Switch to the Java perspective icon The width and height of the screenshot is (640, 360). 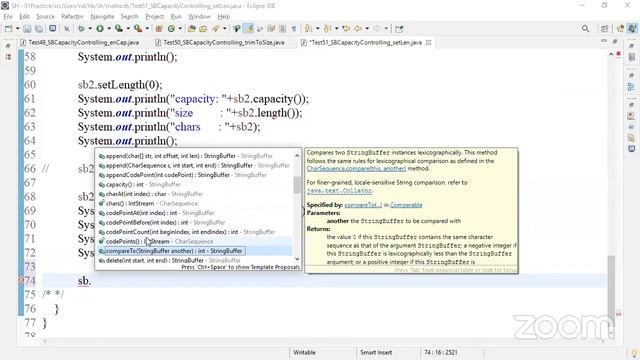[x=632, y=29]
